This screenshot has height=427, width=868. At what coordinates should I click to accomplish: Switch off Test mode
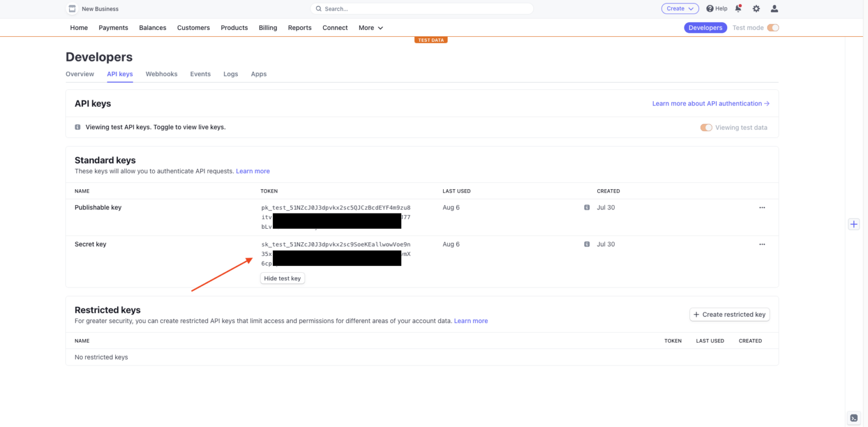(x=773, y=27)
